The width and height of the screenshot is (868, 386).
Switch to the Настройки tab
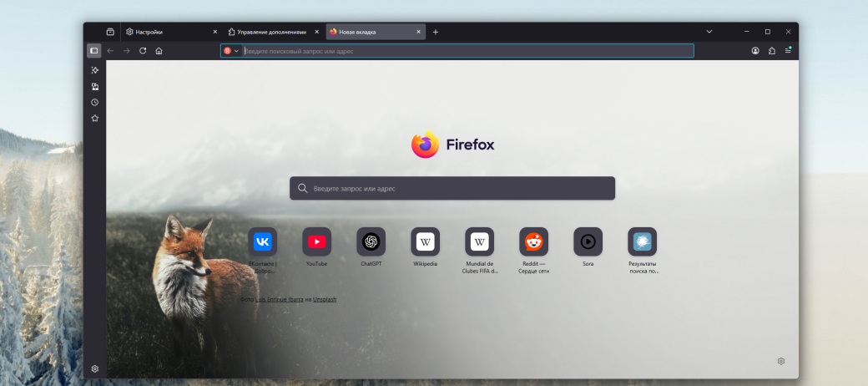pyautogui.click(x=165, y=32)
